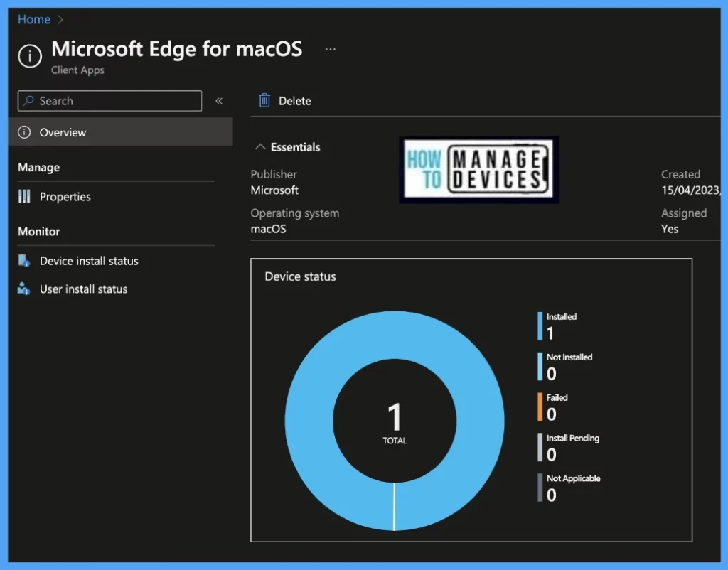Click the Home breadcrumb link
This screenshot has width=728, height=570.
coord(34,19)
